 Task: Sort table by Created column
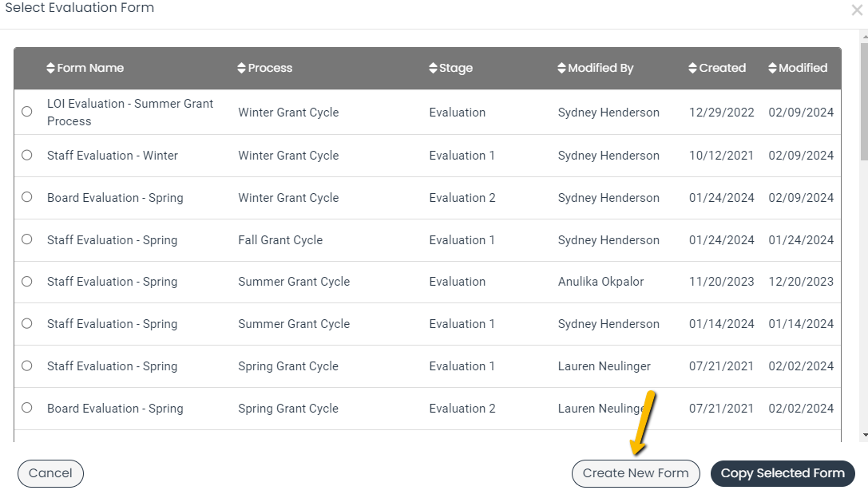click(x=717, y=68)
